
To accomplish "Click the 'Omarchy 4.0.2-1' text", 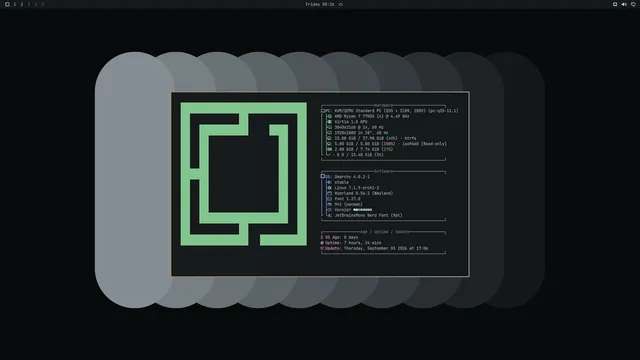I will (x=352, y=177).
